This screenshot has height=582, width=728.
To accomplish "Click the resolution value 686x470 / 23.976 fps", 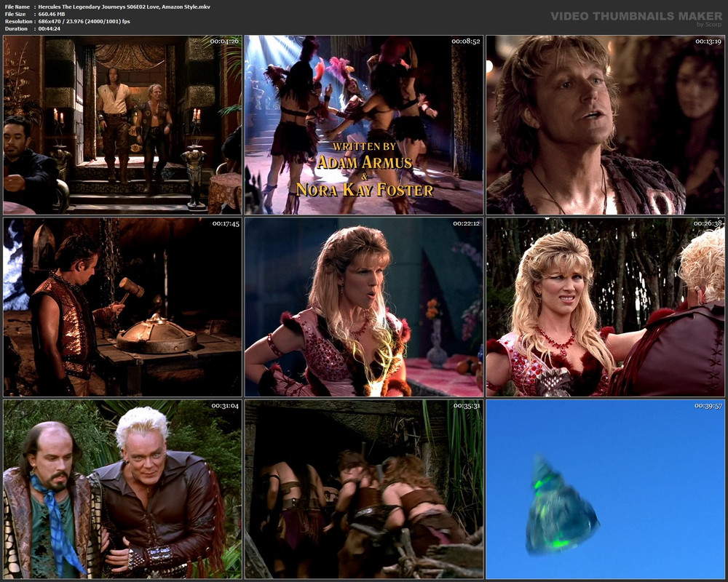I will pyautogui.click(x=84, y=21).
